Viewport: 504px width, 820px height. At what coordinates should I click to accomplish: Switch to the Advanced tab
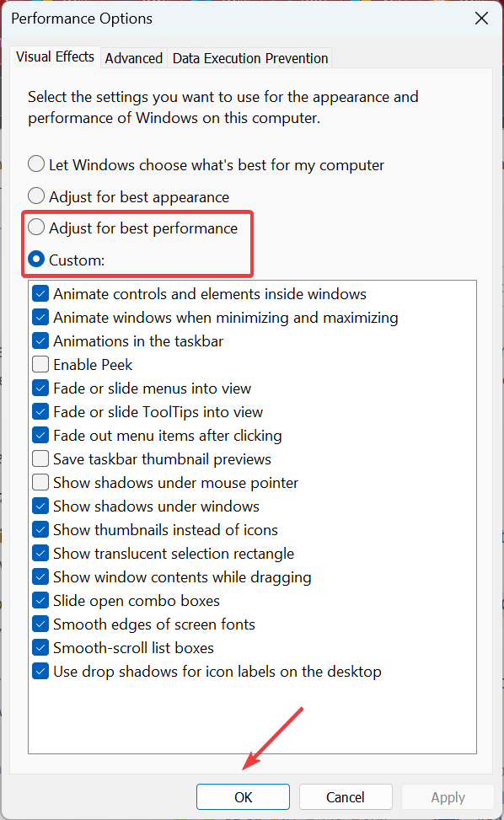pos(134,58)
